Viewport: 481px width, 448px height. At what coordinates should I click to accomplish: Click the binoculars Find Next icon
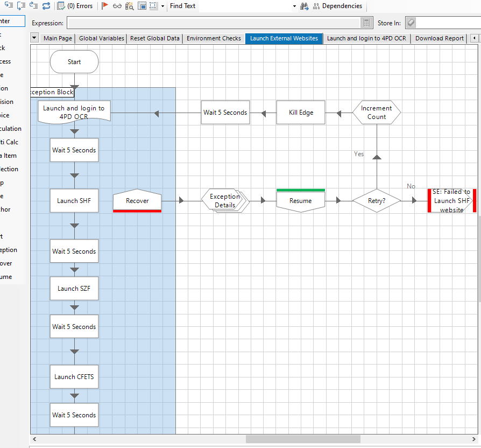click(304, 6)
